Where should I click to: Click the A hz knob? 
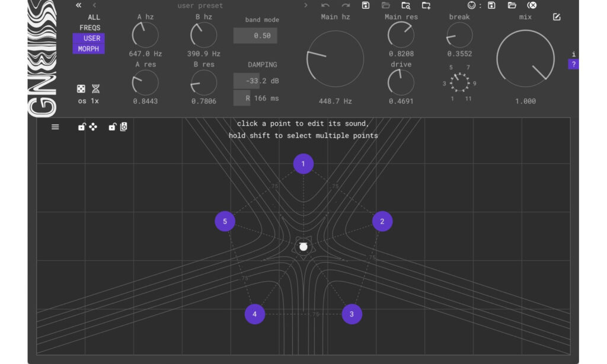coord(145,35)
